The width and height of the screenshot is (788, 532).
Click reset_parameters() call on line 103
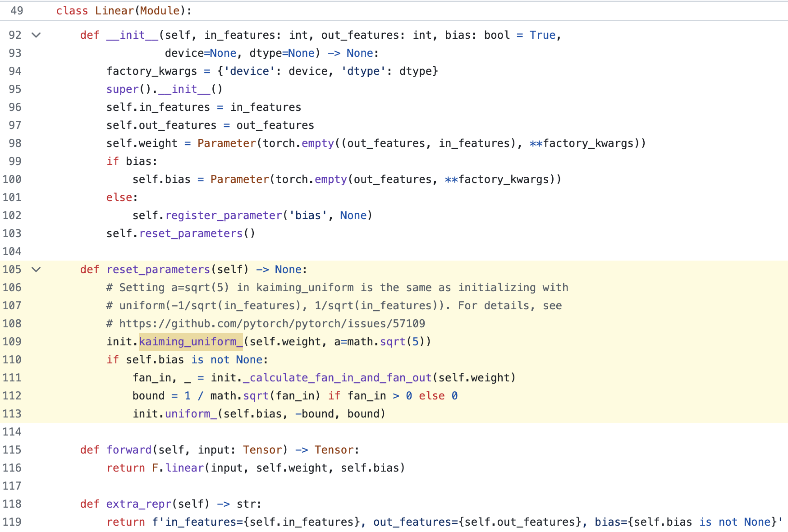[197, 234]
